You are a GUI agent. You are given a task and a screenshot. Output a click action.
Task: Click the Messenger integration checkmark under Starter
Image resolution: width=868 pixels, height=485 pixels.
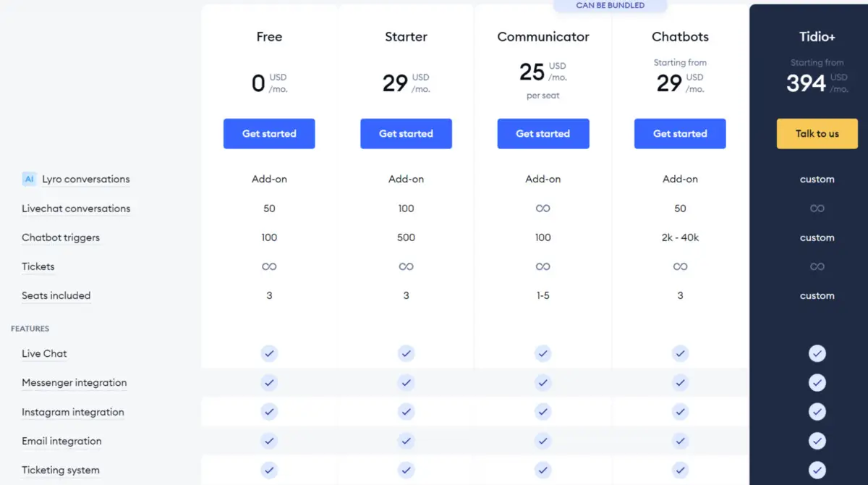tap(406, 382)
